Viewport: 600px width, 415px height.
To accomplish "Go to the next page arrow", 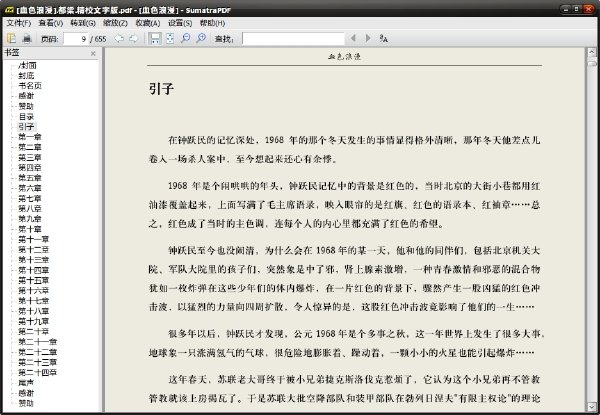I will click(133, 38).
